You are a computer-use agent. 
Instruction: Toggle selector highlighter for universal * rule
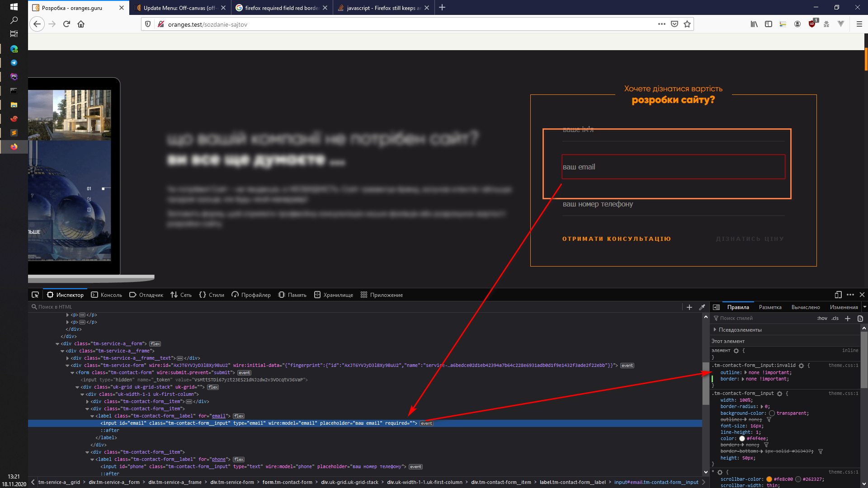[720, 472]
